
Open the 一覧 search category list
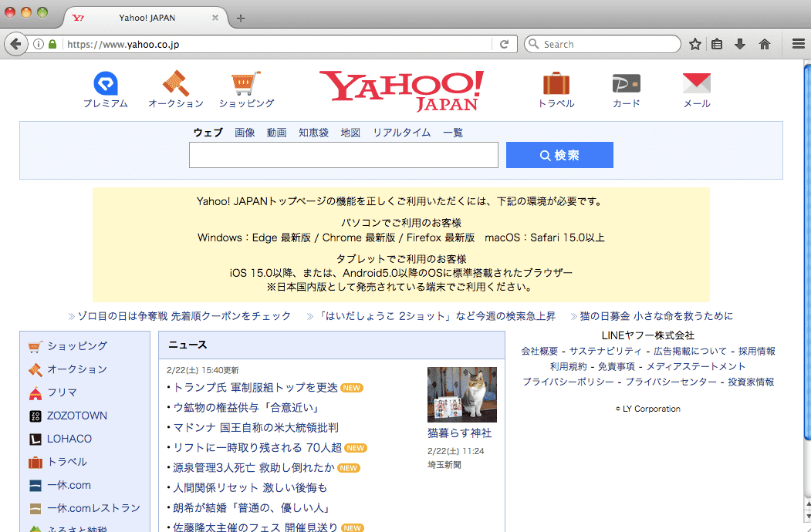[452, 133]
